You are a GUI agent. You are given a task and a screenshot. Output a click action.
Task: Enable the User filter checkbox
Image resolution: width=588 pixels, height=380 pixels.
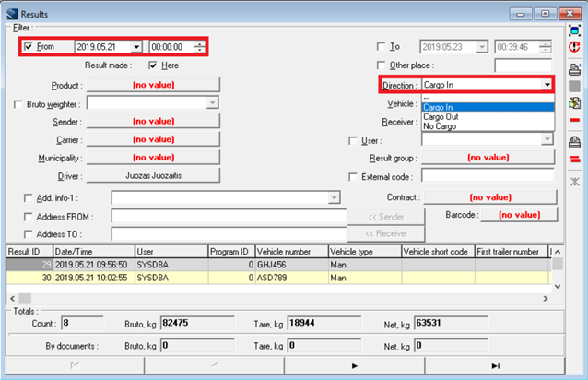point(352,141)
